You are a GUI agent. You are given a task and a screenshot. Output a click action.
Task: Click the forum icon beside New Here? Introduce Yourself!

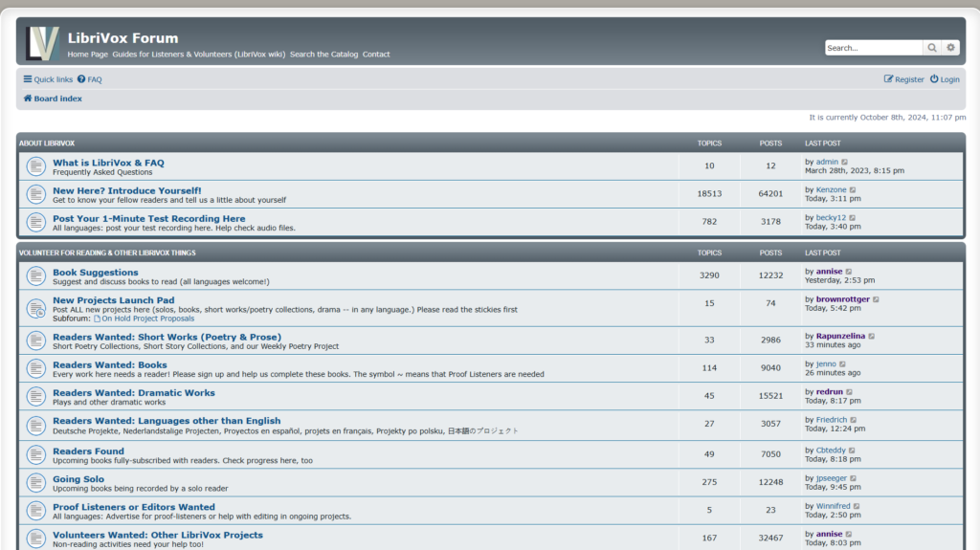(36, 194)
